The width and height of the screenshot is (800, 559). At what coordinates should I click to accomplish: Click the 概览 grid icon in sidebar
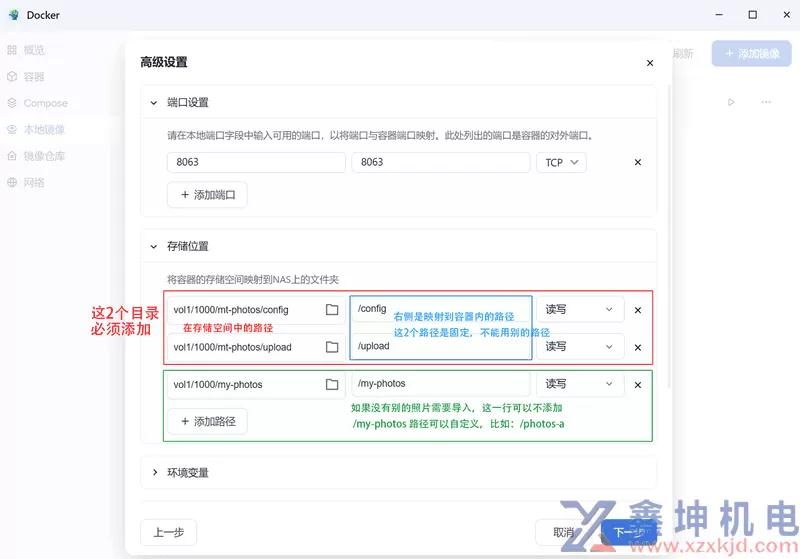(12, 50)
